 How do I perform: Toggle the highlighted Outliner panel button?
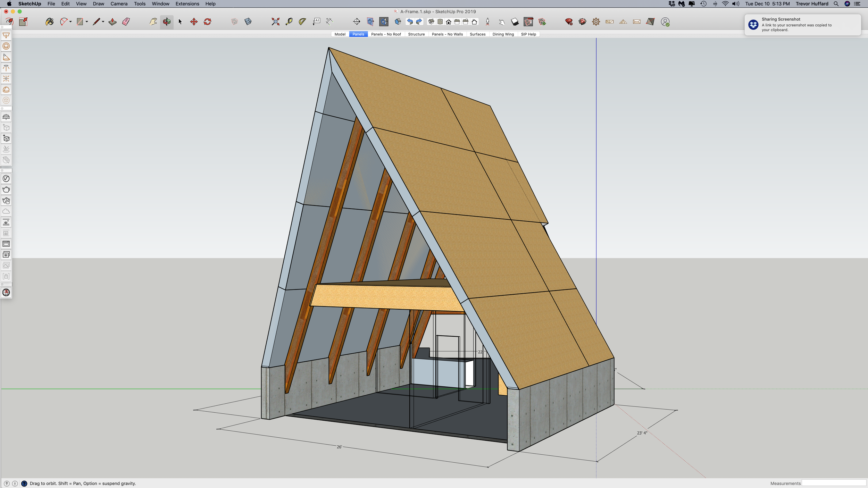point(528,22)
